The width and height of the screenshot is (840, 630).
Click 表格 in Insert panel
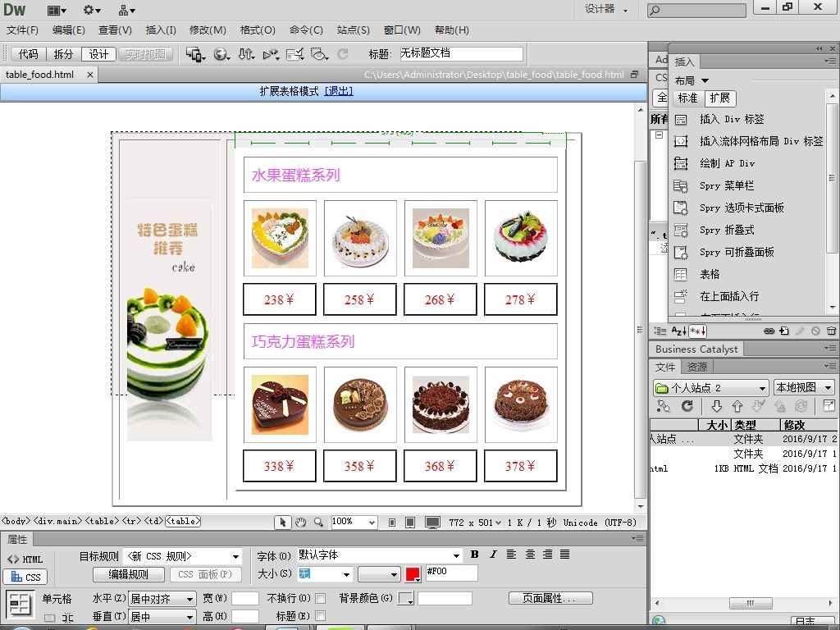pyautogui.click(x=710, y=274)
